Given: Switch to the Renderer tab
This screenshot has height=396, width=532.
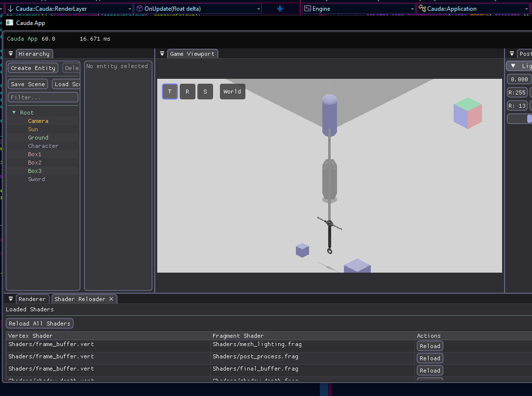Looking at the screenshot, I should point(32,299).
